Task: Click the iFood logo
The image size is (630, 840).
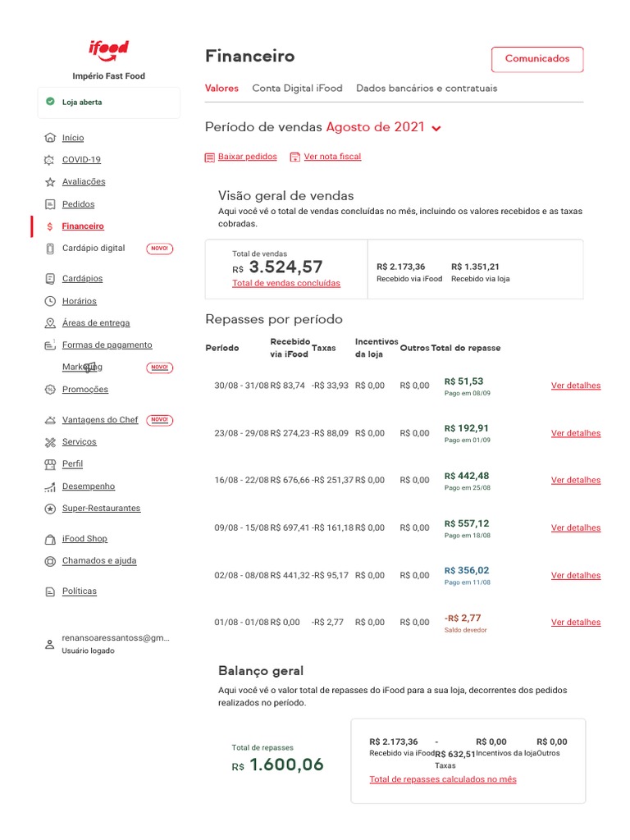Action: 108,51
